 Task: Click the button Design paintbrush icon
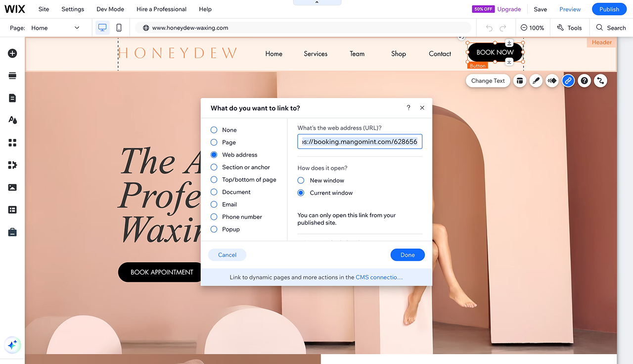pos(536,81)
